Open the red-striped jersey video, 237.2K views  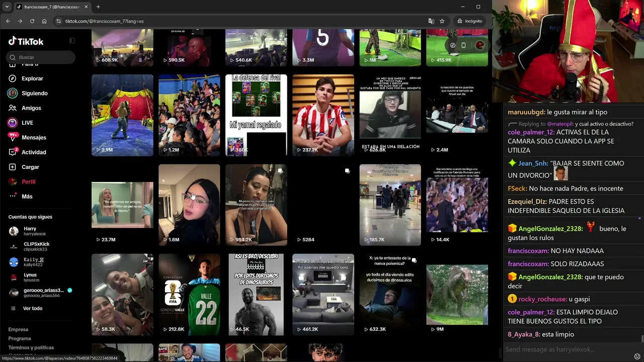pos(323,115)
